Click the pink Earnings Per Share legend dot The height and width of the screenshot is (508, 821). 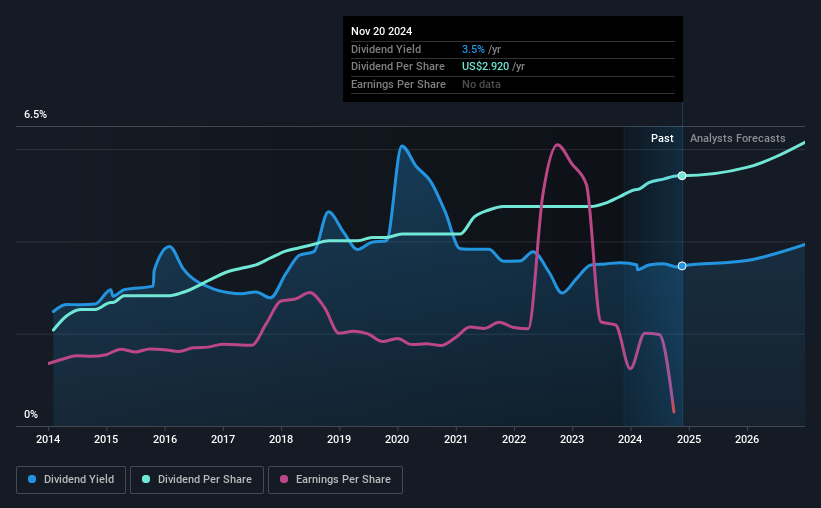(x=284, y=479)
